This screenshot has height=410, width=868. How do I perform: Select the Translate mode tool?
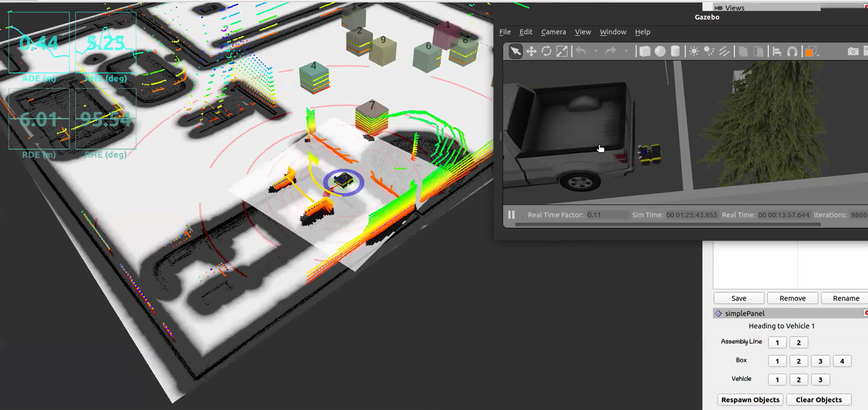click(531, 51)
